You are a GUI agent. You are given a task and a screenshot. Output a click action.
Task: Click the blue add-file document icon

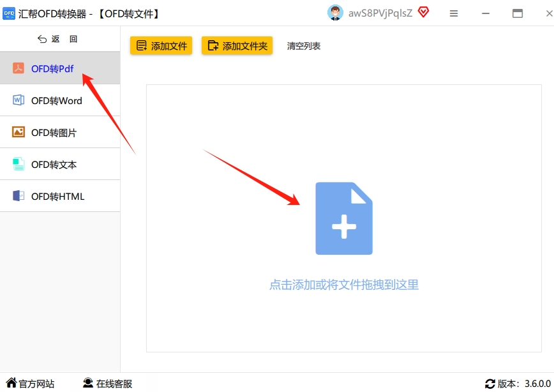344,218
